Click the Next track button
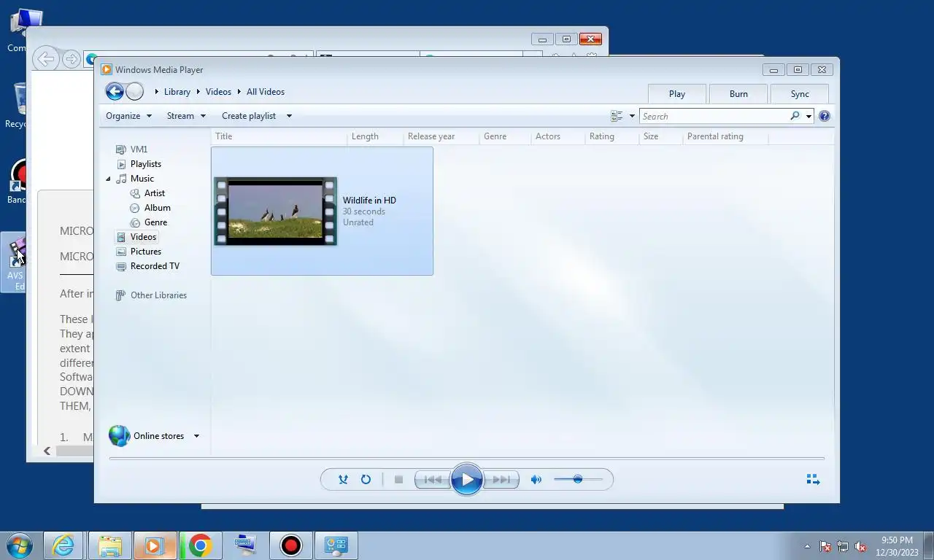 [501, 479]
